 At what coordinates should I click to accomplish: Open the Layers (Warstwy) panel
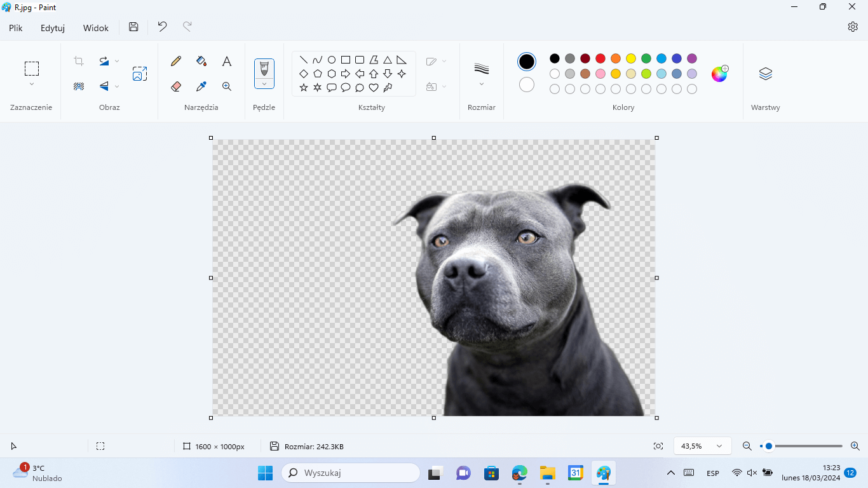(766, 74)
